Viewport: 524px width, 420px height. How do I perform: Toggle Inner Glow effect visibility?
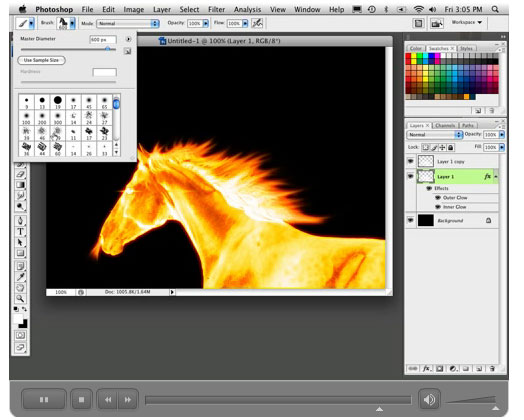point(438,207)
